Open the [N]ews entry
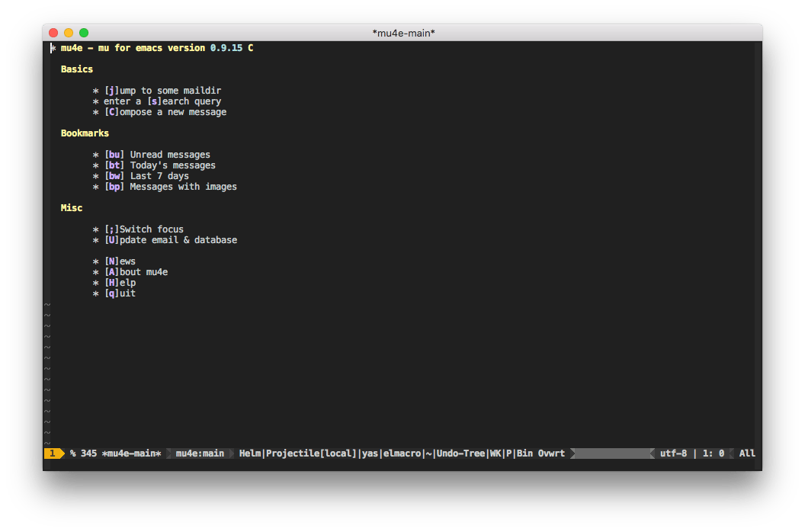The image size is (805, 532). [120, 261]
